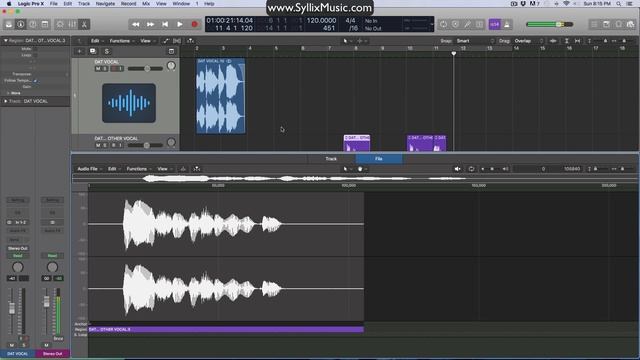Toggle the Inspector icon in control bar
The image size is (640, 360).
click(20, 24)
